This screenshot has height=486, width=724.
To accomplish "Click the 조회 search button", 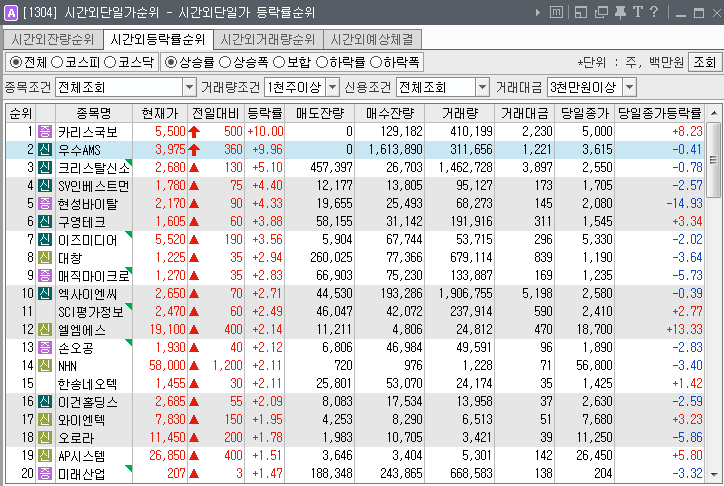I will [705, 62].
